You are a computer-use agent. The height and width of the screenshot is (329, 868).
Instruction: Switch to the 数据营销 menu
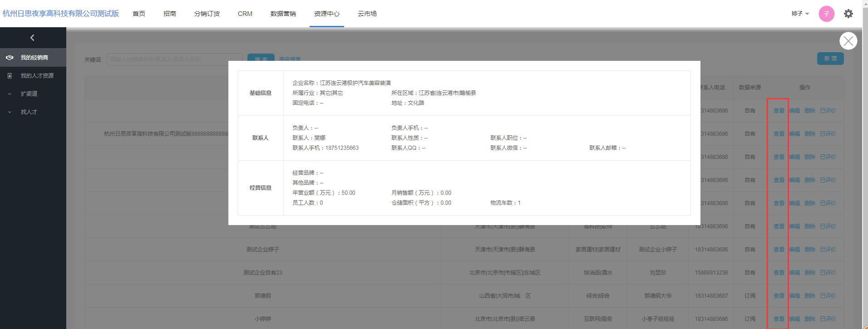click(x=283, y=14)
